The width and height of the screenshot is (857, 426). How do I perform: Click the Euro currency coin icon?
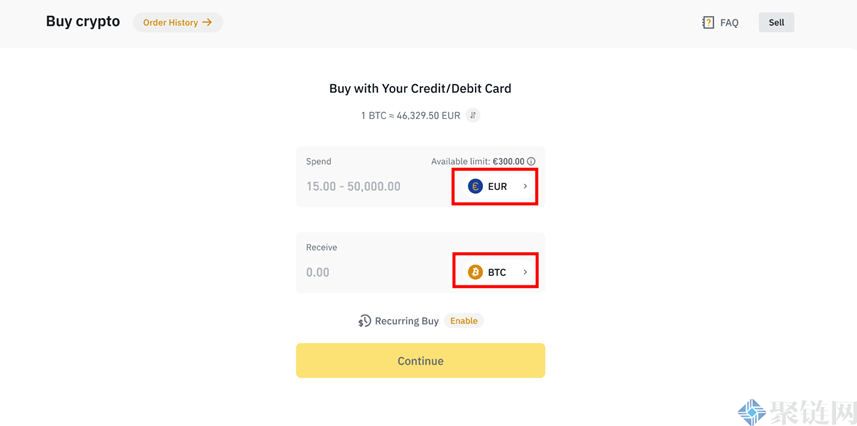point(475,186)
